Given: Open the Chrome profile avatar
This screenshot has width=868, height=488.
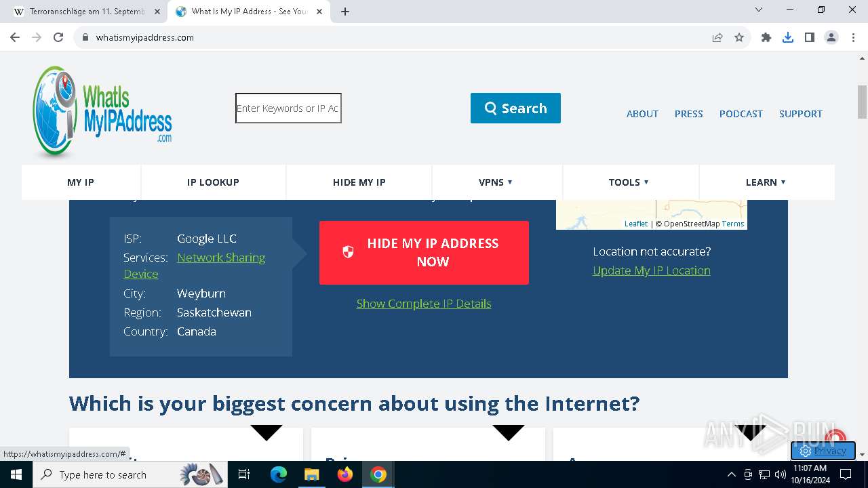Looking at the screenshot, I should (x=831, y=37).
